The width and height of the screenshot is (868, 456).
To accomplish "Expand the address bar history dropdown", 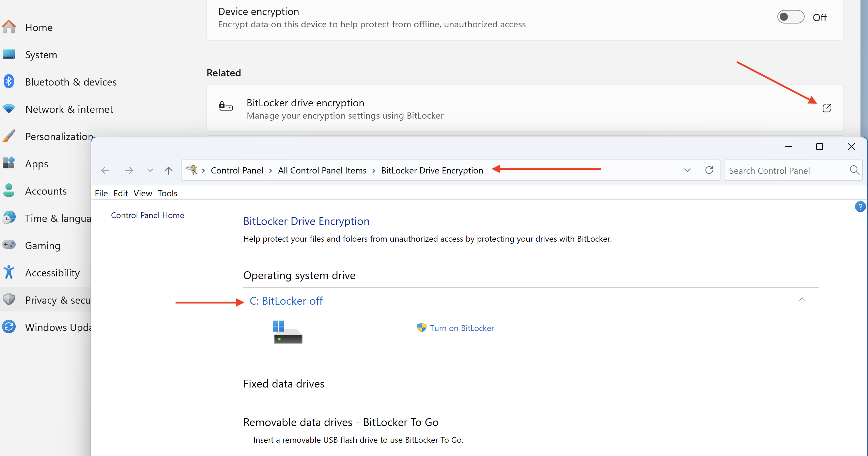I will [x=687, y=170].
